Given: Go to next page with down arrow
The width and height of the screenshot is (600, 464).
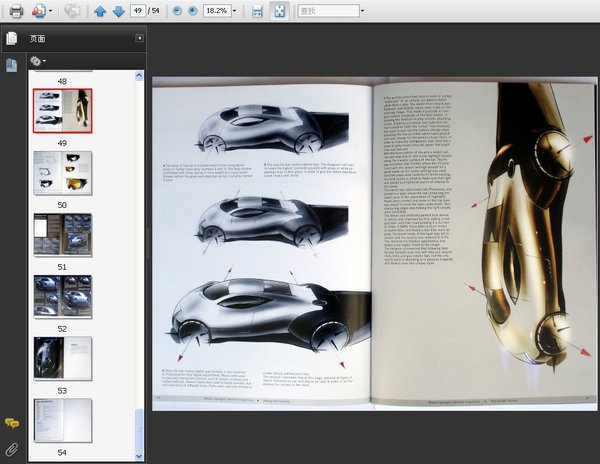Looking at the screenshot, I should (118, 11).
